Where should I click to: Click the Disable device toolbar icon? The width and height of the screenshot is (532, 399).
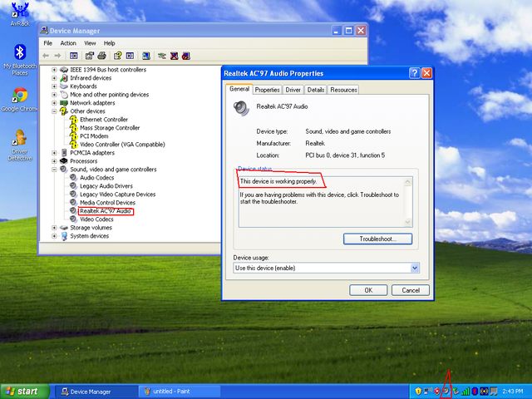tap(186, 56)
